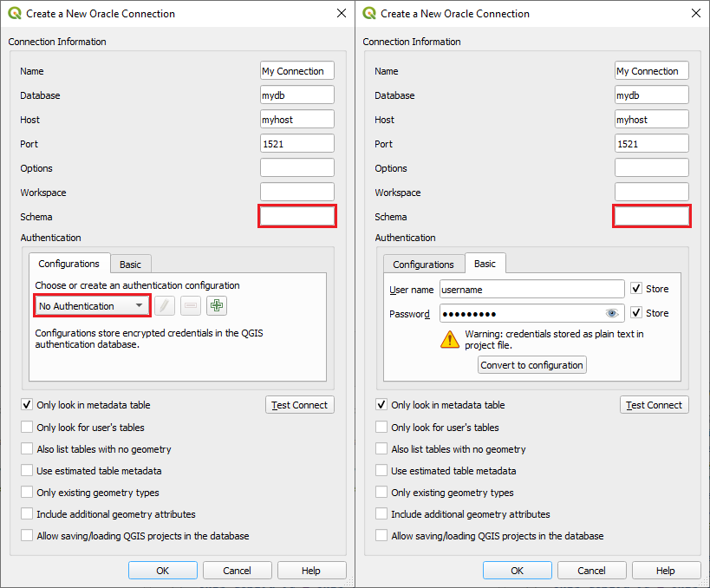Add a new authentication configuration with green plus
The image size is (710, 588).
coord(217,305)
